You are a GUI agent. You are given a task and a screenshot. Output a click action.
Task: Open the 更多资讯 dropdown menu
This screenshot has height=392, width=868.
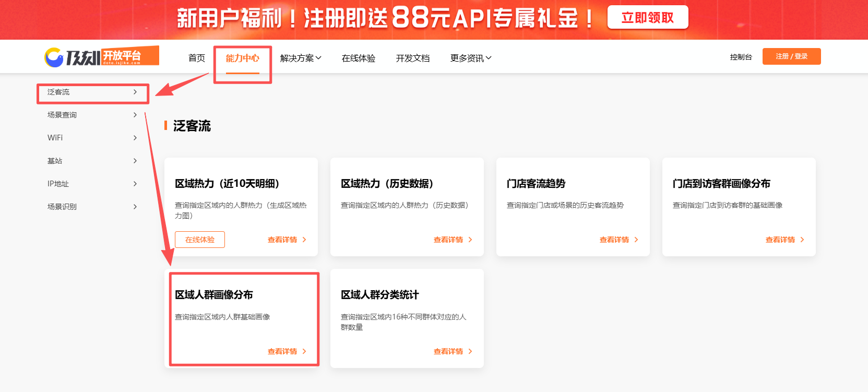pos(471,58)
